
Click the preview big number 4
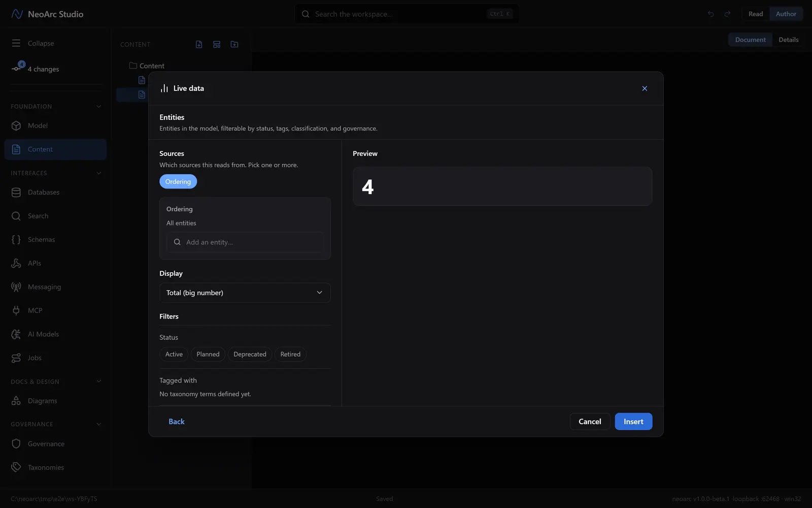[x=368, y=187]
